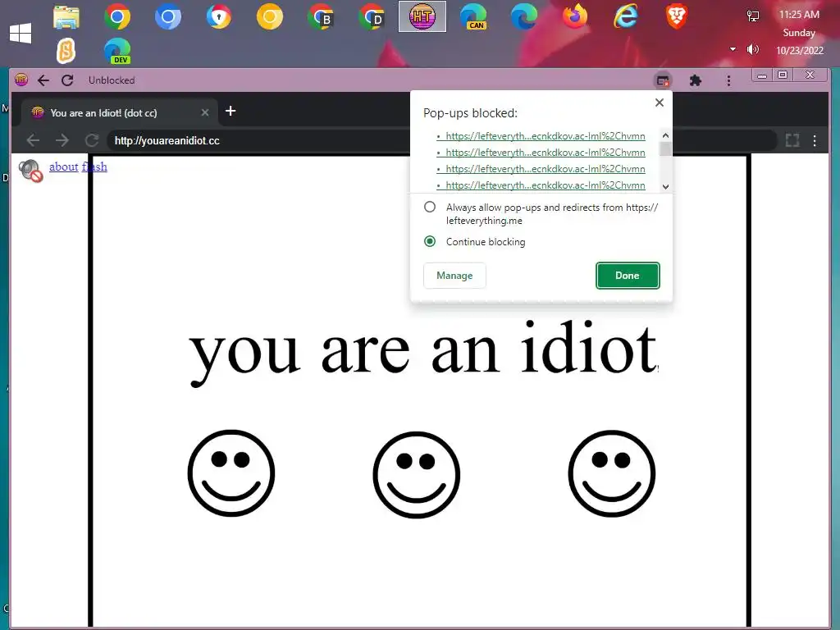Click the network icon in system tray
Screen dimensions: 840x630
pos(753,16)
